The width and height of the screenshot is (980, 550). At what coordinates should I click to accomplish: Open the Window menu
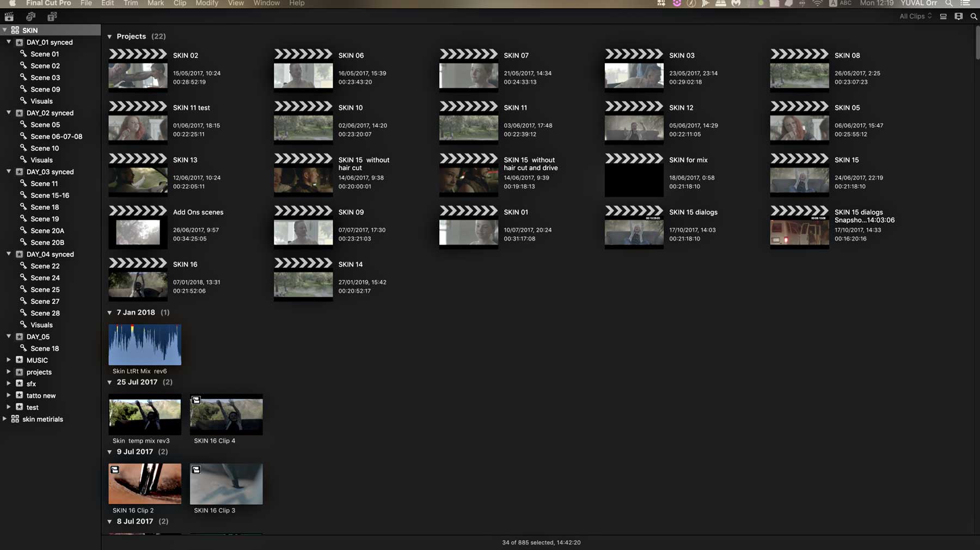pyautogui.click(x=266, y=3)
